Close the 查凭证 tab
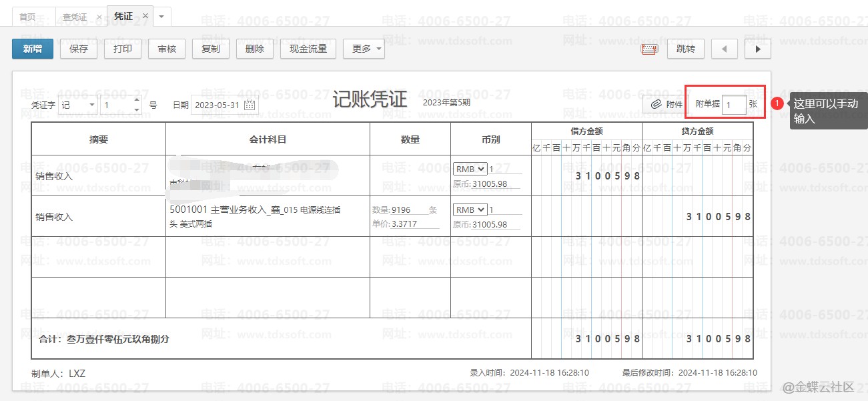The image size is (868, 401). [x=99, y=17]
